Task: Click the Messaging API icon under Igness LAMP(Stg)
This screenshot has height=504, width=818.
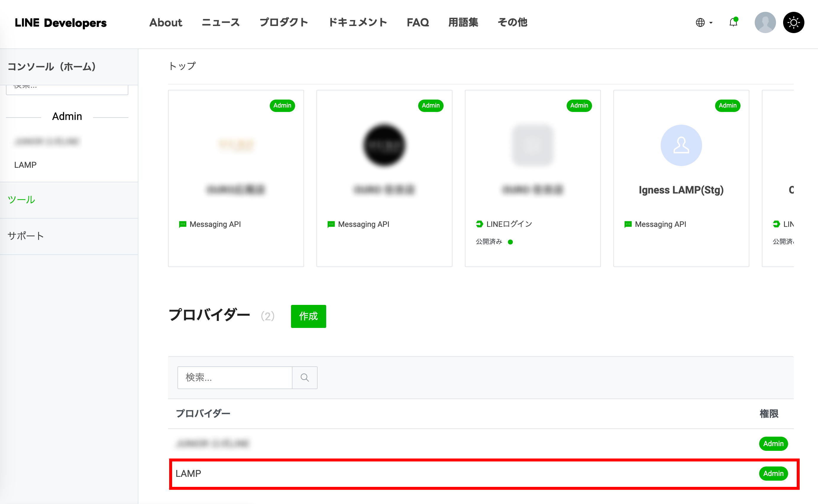Action: [628, 224]
